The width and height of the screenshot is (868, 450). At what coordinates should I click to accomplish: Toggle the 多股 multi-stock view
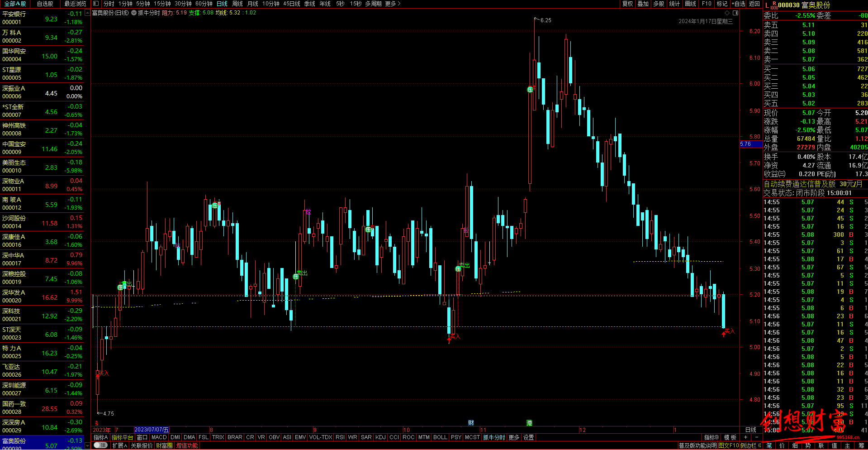(659, 4)
